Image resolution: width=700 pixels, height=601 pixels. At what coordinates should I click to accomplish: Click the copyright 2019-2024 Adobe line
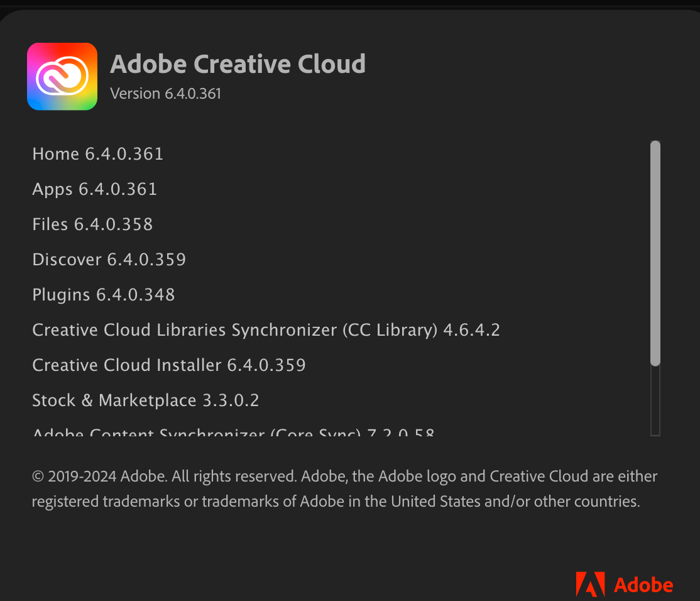point(99,477)
